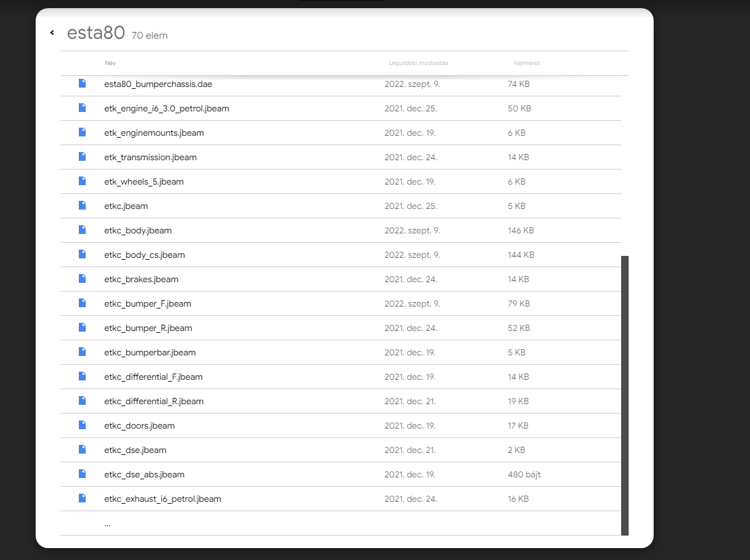Image resolution: width=750 pixels, height=560 pixels.
Task: Open etk_engine_i6_3.0_petrol.jbeam file
Action: [x=166, y=108]
